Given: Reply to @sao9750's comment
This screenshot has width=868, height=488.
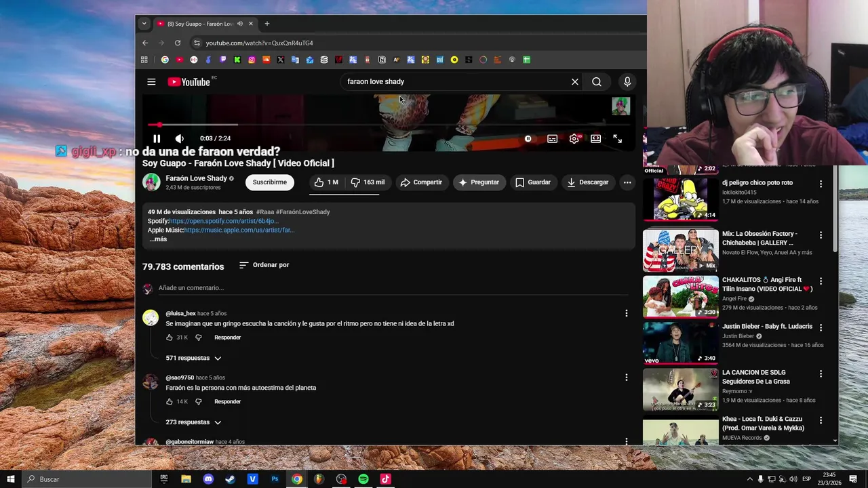Looking at the screenshot, I should point(228,402).
